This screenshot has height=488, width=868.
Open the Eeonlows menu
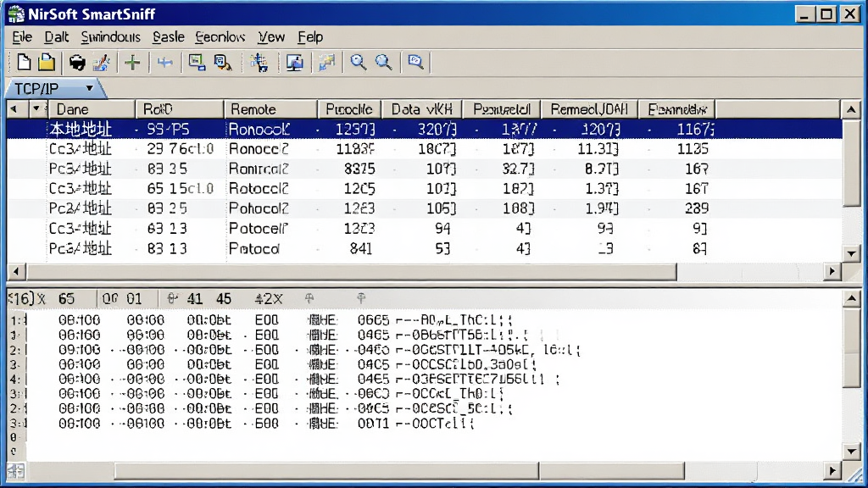pos(220,37)
